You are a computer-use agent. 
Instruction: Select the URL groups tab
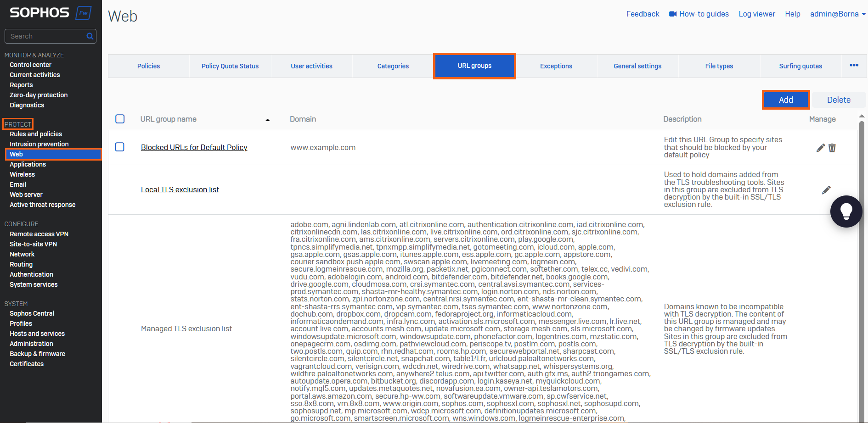[474, 66]
